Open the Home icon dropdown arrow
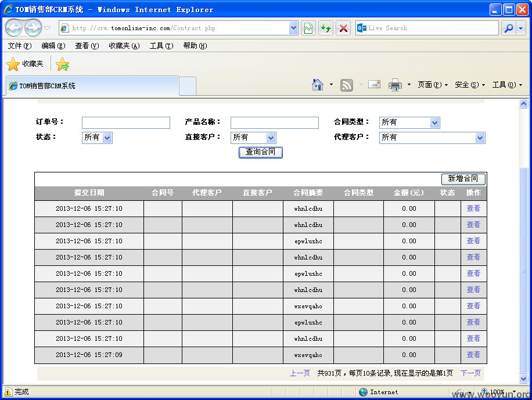The height and width of the screenshot is (400, 532). [331, 85]
